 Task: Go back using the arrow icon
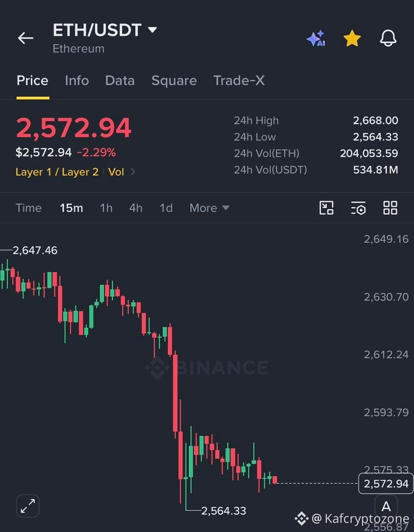(25, 38)
